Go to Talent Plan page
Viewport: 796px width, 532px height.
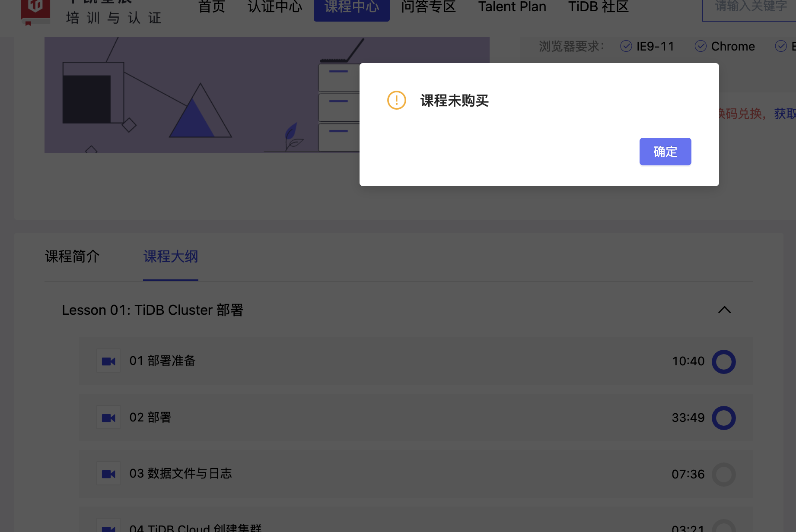pyautogui.click(x=512, y=6)
